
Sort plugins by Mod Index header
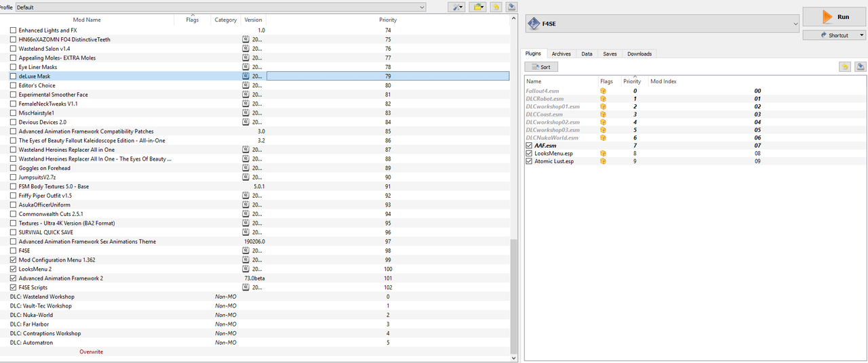click(663, 81)
